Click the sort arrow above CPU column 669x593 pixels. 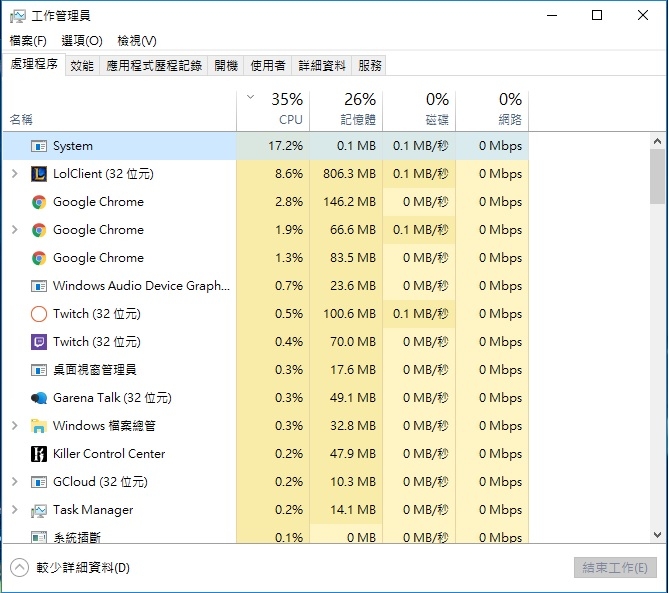click(250, 97)
